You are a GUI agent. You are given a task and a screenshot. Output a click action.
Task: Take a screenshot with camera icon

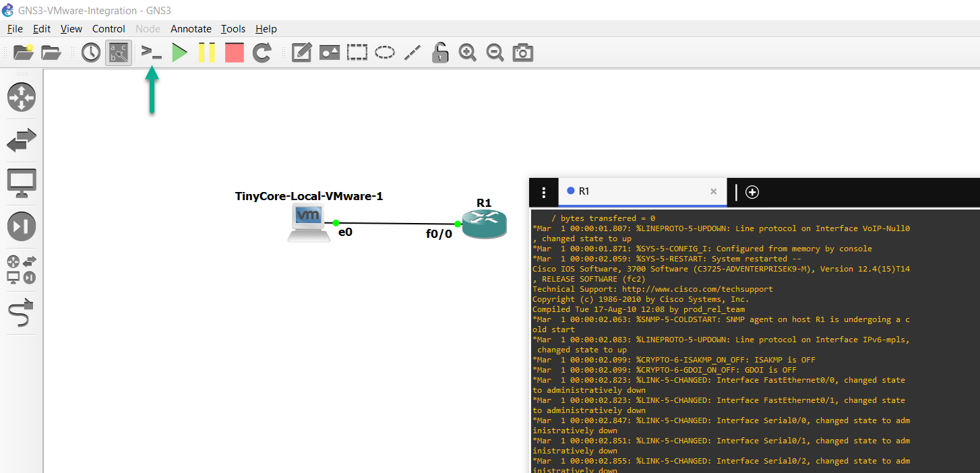[523, 53]
